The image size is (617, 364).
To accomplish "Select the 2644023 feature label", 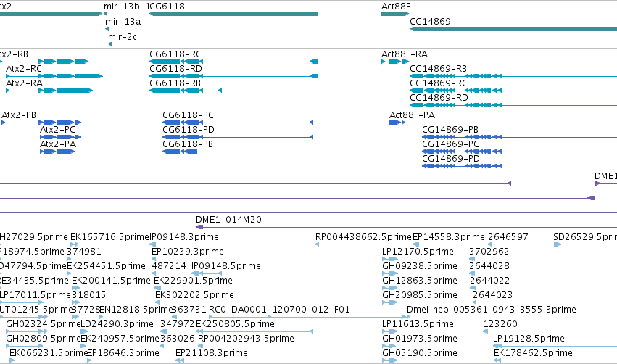I will 492,296.
